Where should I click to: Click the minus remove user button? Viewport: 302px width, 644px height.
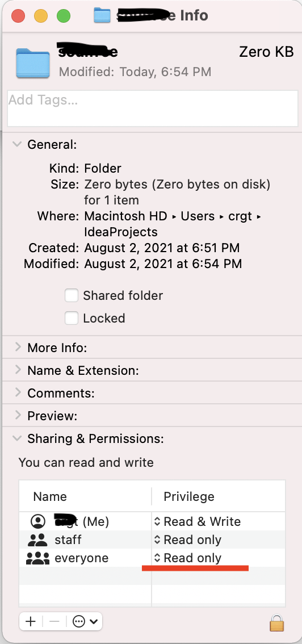pyautogui.click(x=54, y=621)
